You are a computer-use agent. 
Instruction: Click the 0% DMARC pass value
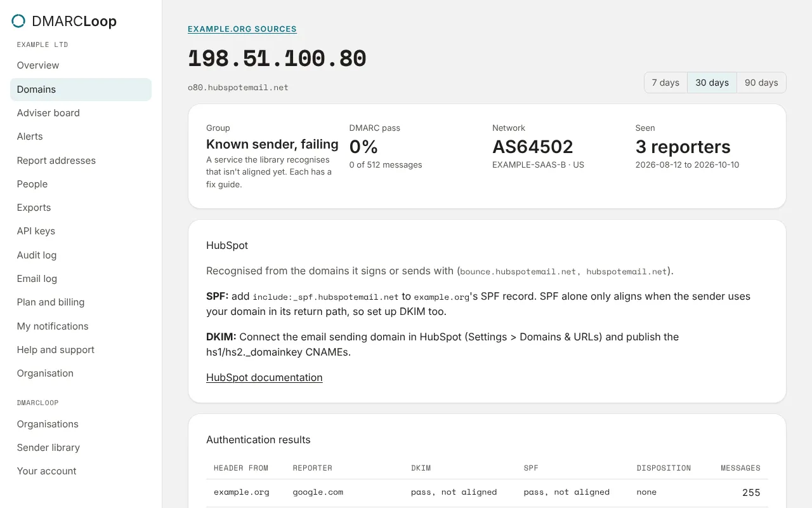click(x=363, y=147)
